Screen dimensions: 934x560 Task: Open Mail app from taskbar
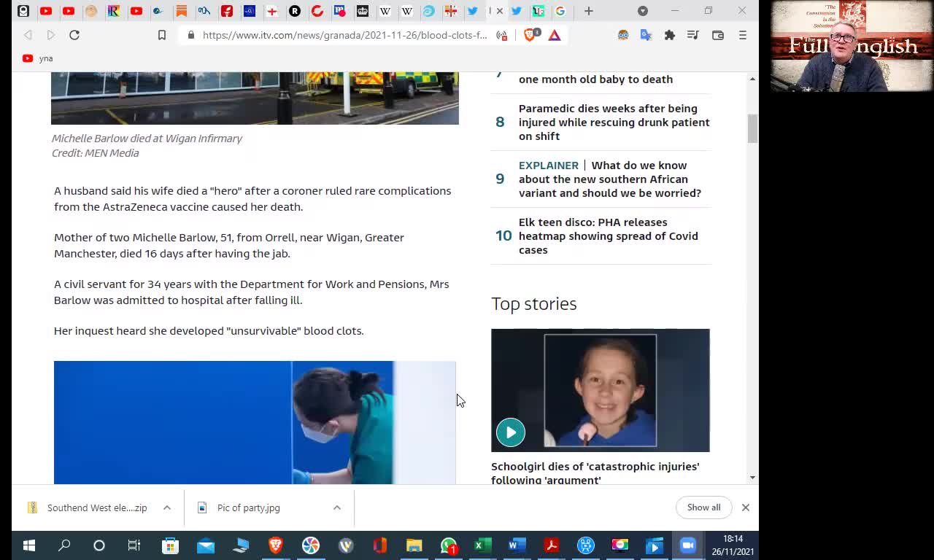point(206,545)
